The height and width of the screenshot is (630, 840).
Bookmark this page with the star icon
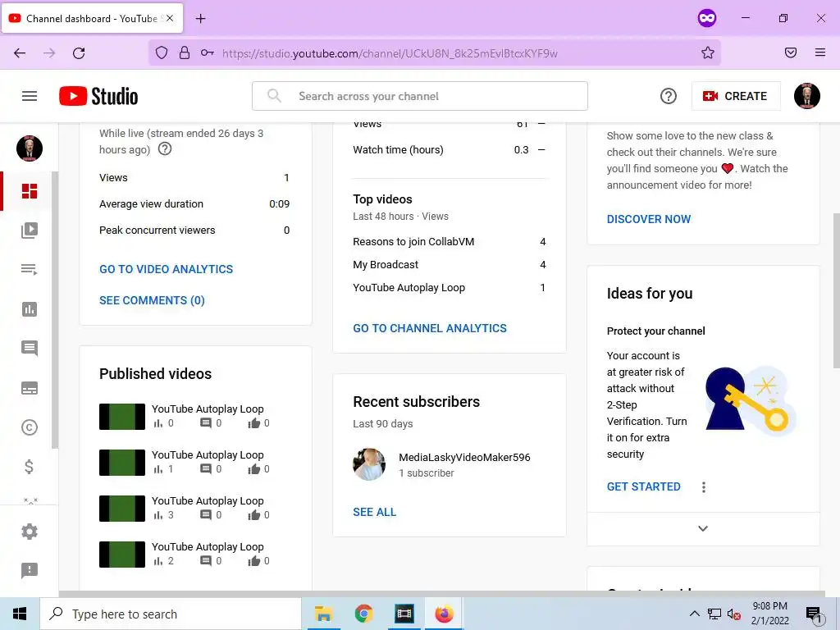point(708,53)
